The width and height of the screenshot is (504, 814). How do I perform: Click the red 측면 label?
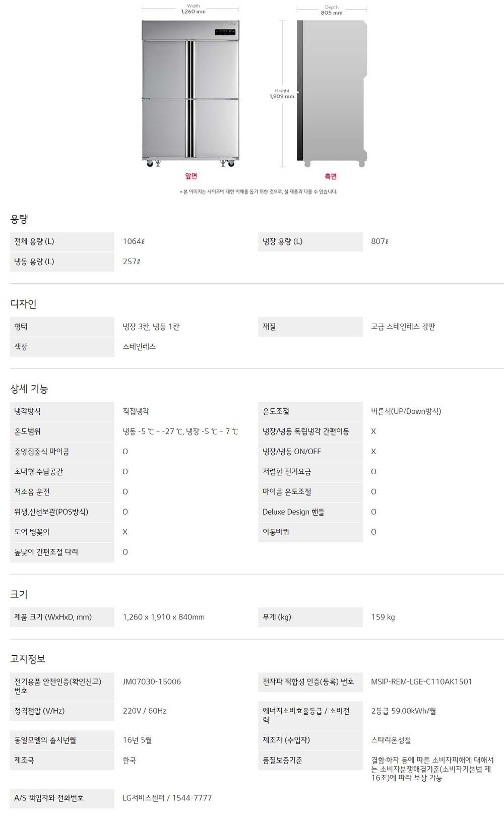pyautogui.click(x=331, y=176)
